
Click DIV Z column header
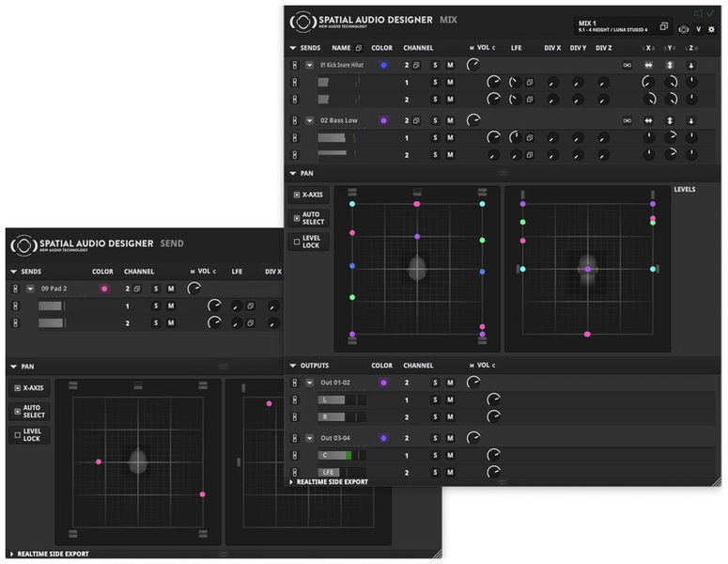click(x=604, y=48)
